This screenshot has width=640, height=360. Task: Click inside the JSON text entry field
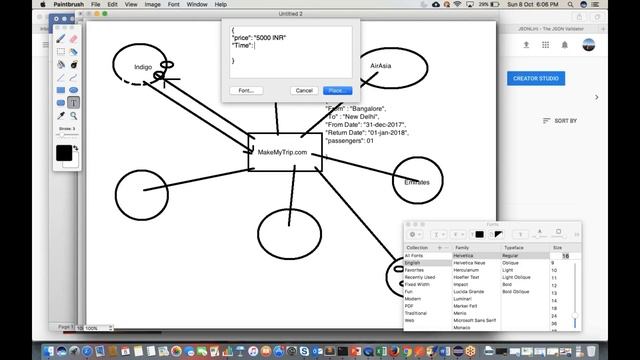click(291, 52)
